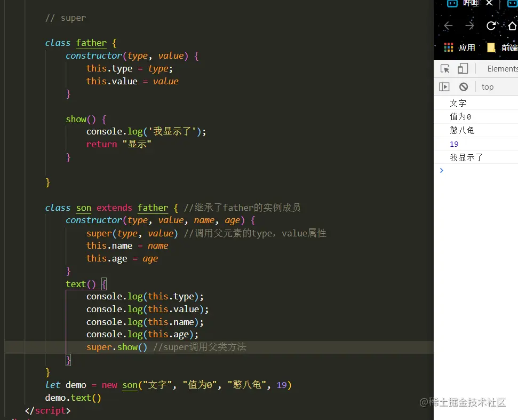Reload the browser page
The image size is (518, 420).
pyautogui.click(x=491, y=26)
